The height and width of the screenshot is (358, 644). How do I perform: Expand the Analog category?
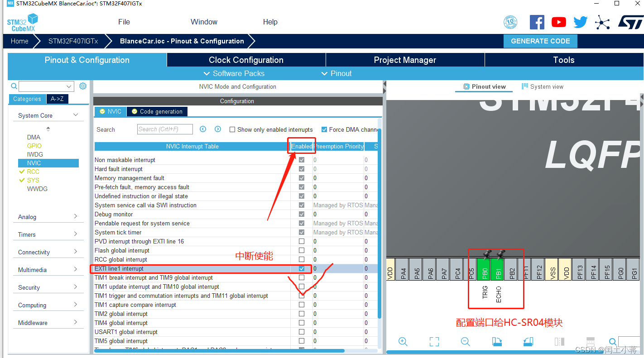tap(76, 216)
